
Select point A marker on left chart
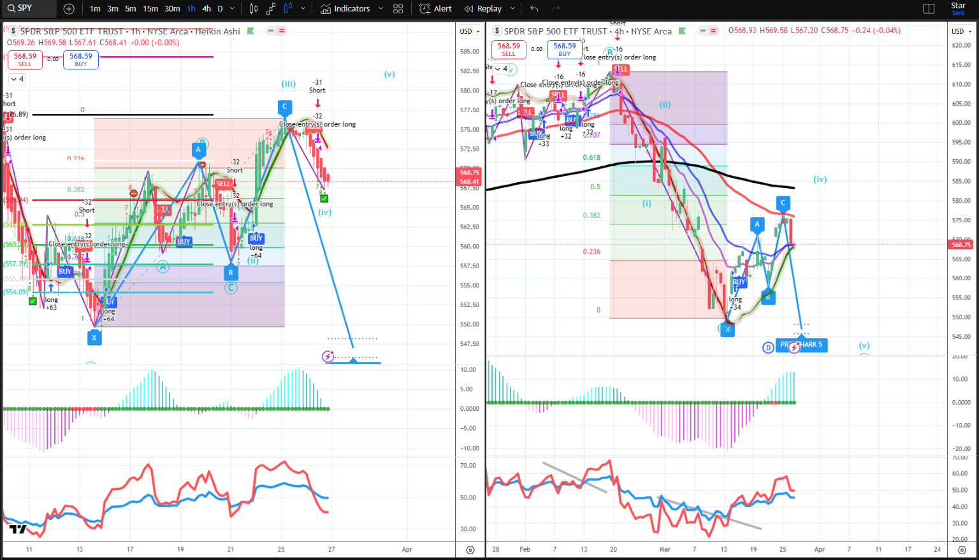198,150
